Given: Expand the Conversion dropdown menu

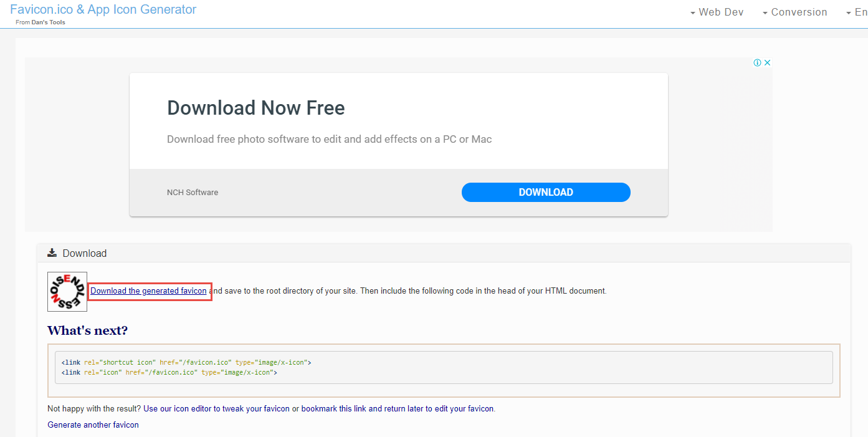Looking at the screenshot, I should coord(794,12).
